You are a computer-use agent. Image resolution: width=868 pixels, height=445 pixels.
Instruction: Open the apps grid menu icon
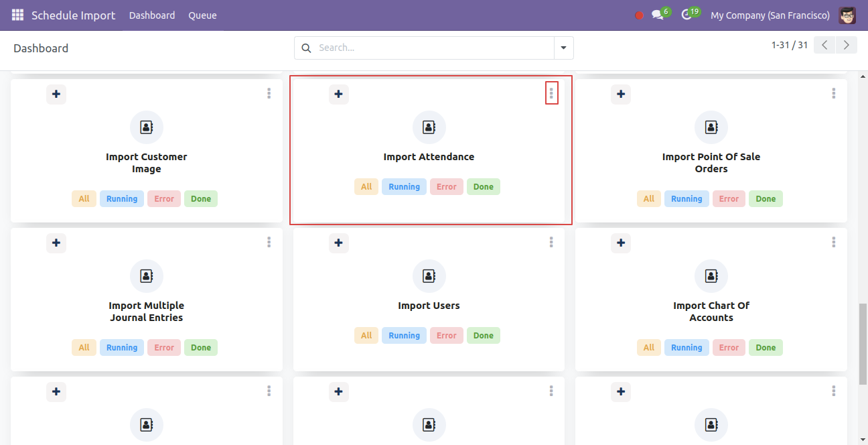17,15
